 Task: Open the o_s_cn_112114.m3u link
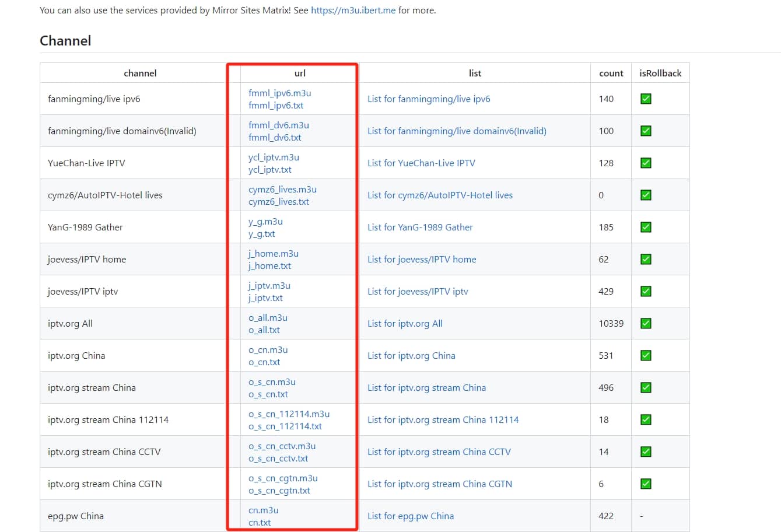pyautogui.click(x=289, y=414)
